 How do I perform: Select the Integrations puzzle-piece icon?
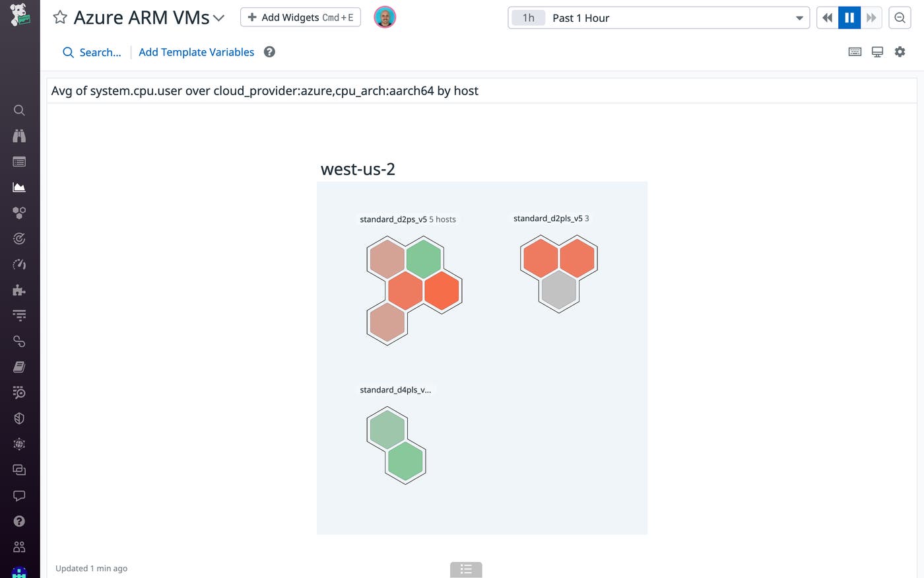point(19,289)
